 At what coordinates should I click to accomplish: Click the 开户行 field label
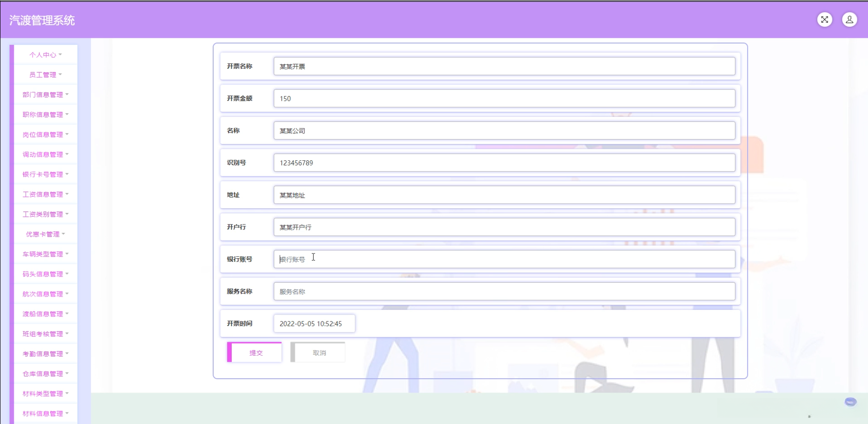pyautogui.click(x=236, y=227)
